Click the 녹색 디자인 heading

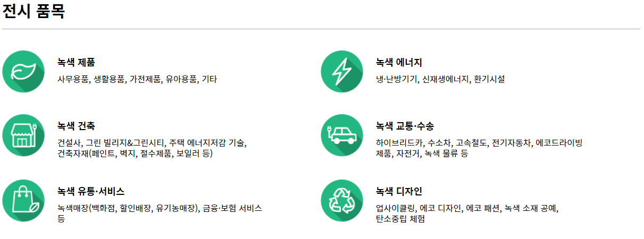[x=399, y=192]
